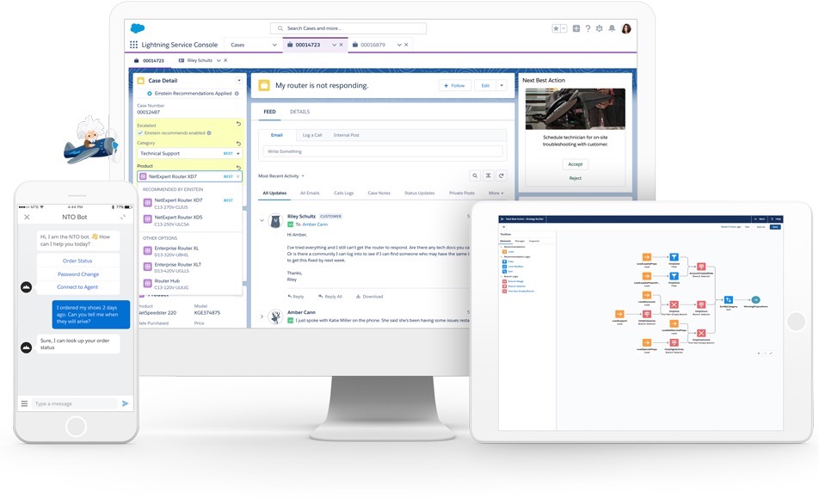
Task: Click the global Add plus icon
Action: click(576, 28)
